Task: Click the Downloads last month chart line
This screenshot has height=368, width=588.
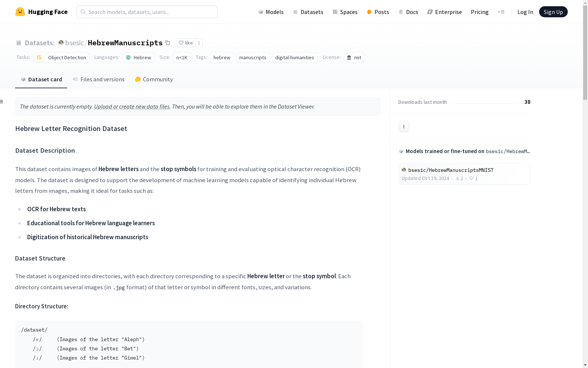Action: (x=485, y=103)
